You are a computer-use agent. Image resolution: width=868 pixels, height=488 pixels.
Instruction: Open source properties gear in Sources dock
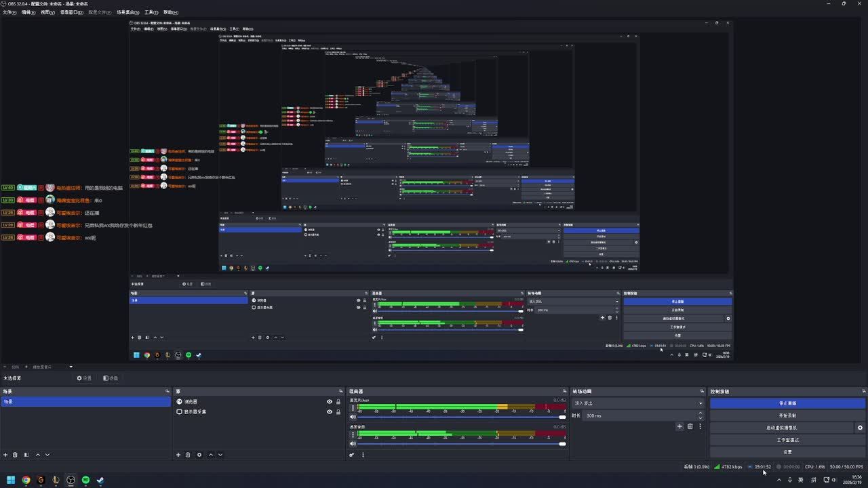(x=199, y=455)
